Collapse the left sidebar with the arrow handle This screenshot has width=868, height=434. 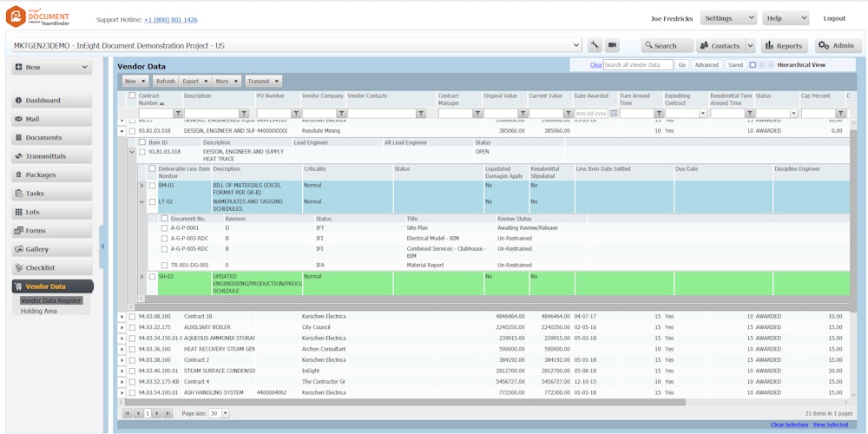point(102,247)
